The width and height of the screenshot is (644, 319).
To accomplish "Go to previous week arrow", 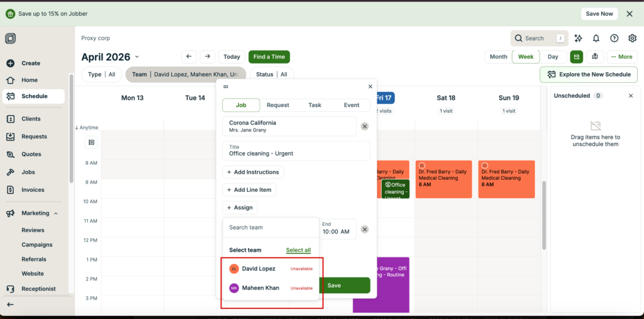I will [189, 57].
